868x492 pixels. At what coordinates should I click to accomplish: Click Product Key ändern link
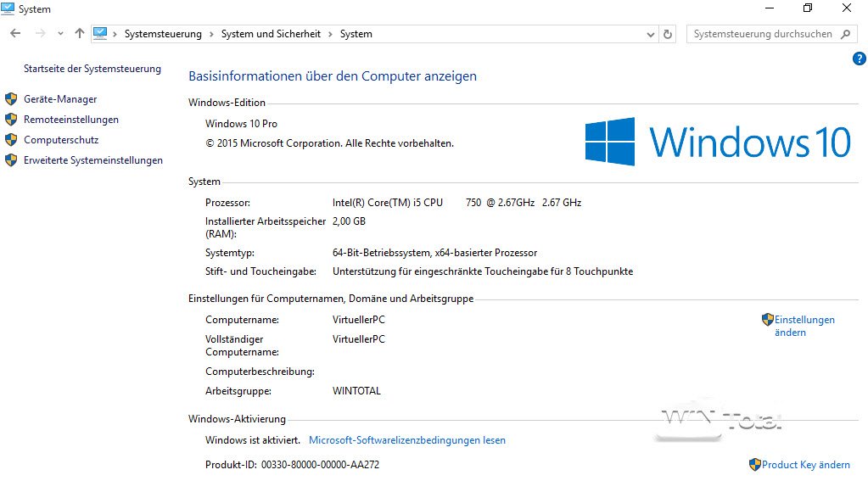(805, 465)
